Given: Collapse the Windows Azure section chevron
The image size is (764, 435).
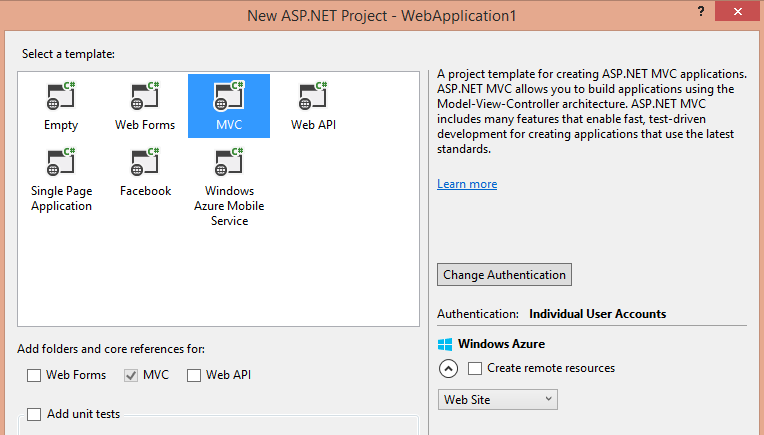Looking at the screenshot, I should click(x=449, y=368).
